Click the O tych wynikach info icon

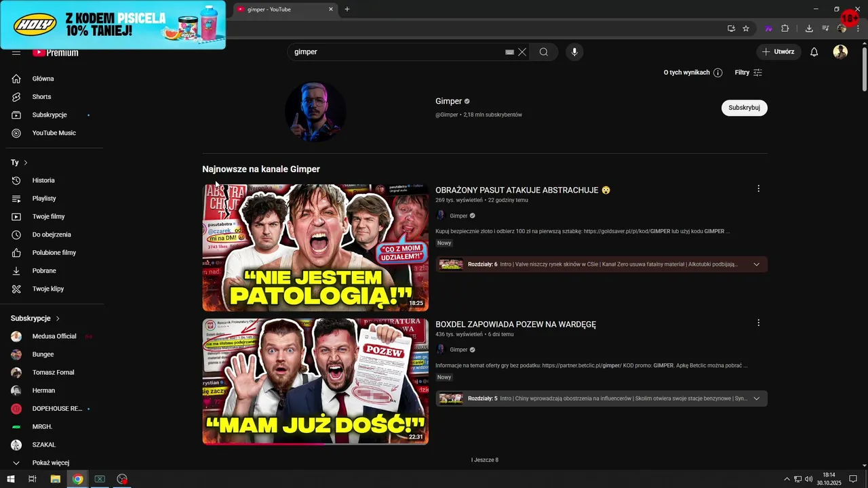click(x=717, y=73)
